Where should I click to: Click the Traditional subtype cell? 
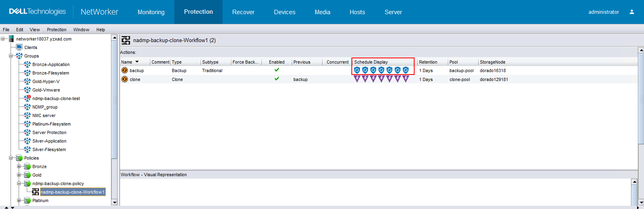[x=212, y=70]
